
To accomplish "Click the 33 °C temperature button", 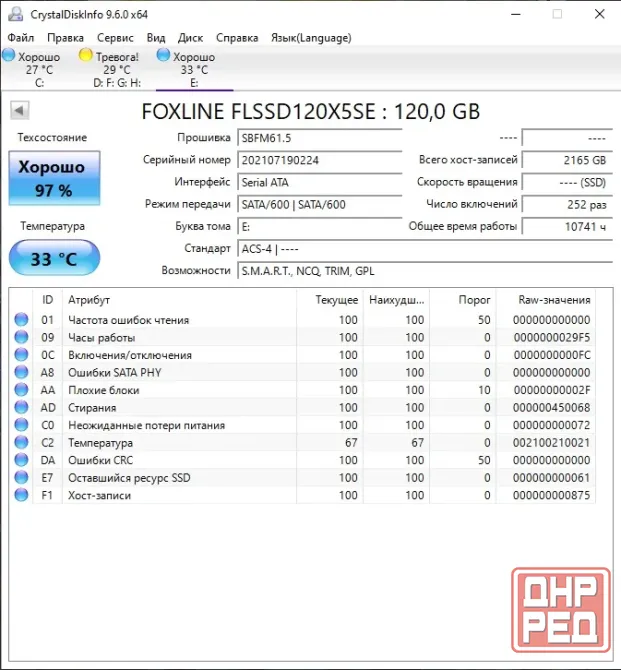I will coord(54,258).
